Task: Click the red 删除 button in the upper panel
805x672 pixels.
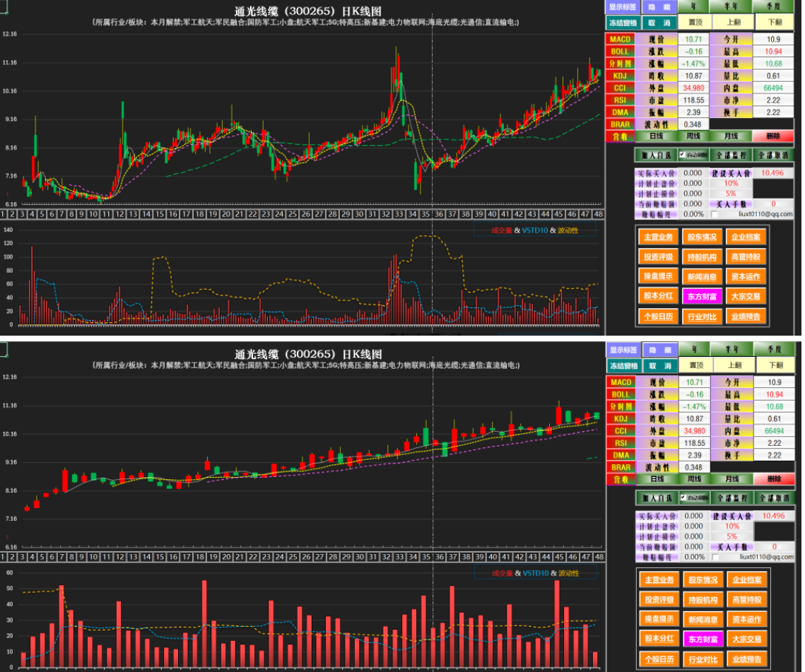Action: [x=772, y=136]
